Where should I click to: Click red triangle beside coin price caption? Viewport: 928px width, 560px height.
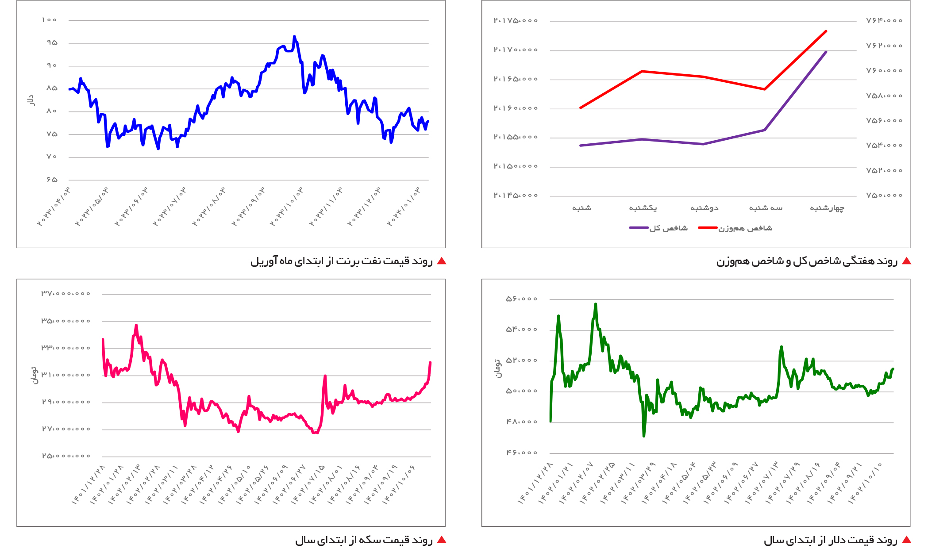[441, 540]
